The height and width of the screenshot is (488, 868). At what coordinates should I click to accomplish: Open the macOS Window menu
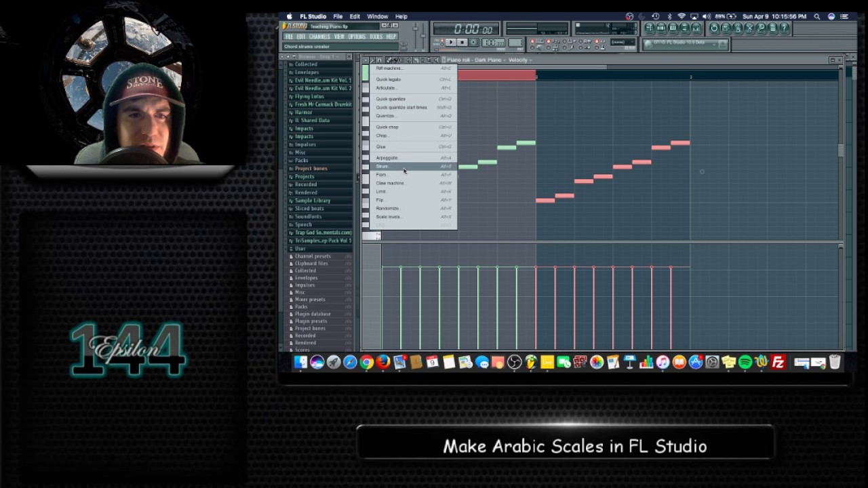pos(378,16)
